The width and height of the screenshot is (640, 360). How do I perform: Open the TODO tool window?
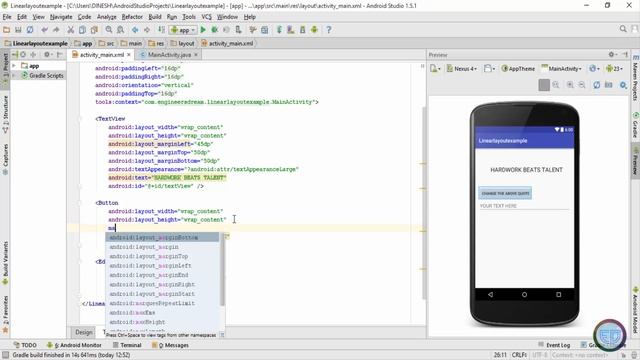25,345
